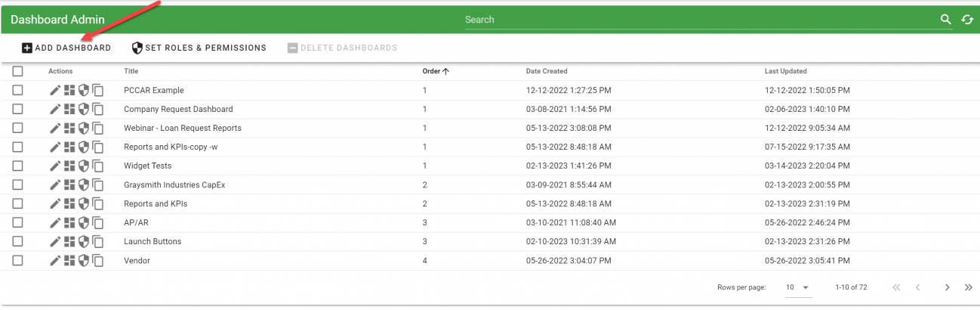
Task: Jump to the last page of results
Action: coord(968,287)
